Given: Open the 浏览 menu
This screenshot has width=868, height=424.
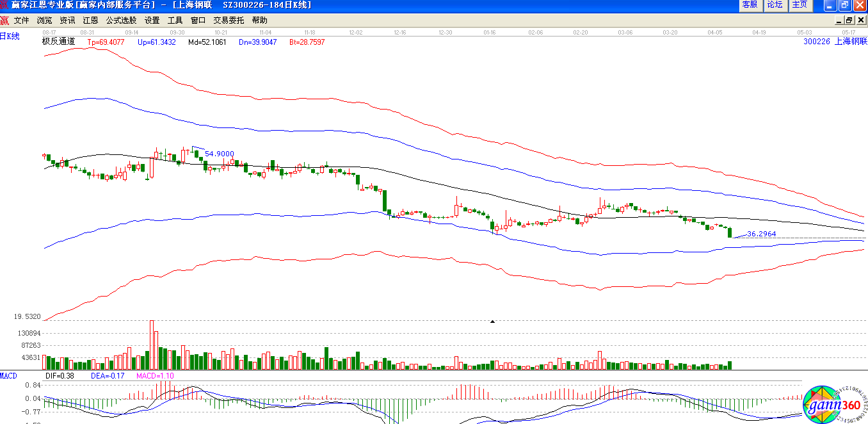Looking at the screenshot, I should [x=45, y=20].
